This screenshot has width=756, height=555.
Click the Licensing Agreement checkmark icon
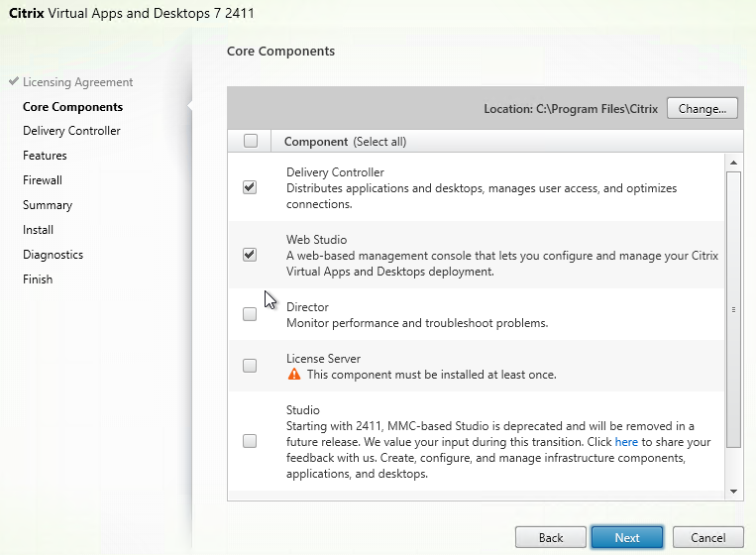[14, 81]
